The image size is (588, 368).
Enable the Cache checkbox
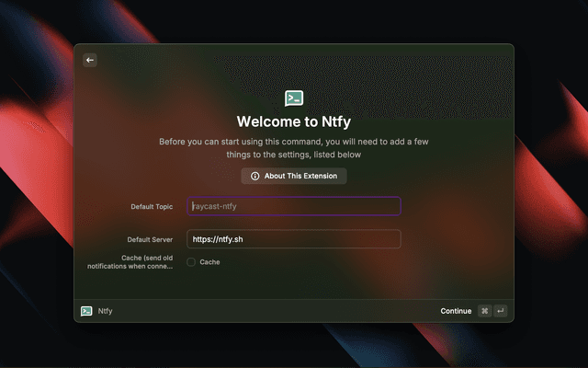tap(191, 262)
